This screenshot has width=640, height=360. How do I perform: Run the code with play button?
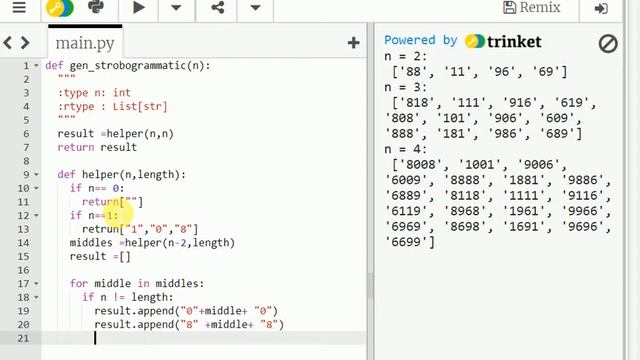point(139,7)
